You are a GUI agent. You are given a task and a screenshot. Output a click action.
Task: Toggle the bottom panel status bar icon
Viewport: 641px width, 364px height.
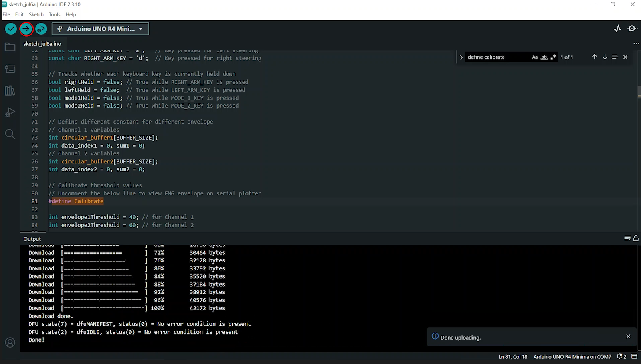tap(634, 357)
